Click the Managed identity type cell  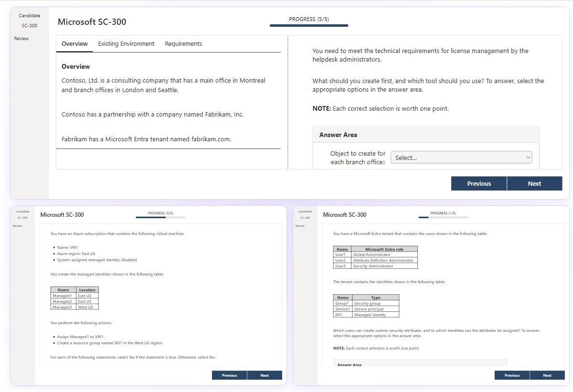tap(376, 315)
